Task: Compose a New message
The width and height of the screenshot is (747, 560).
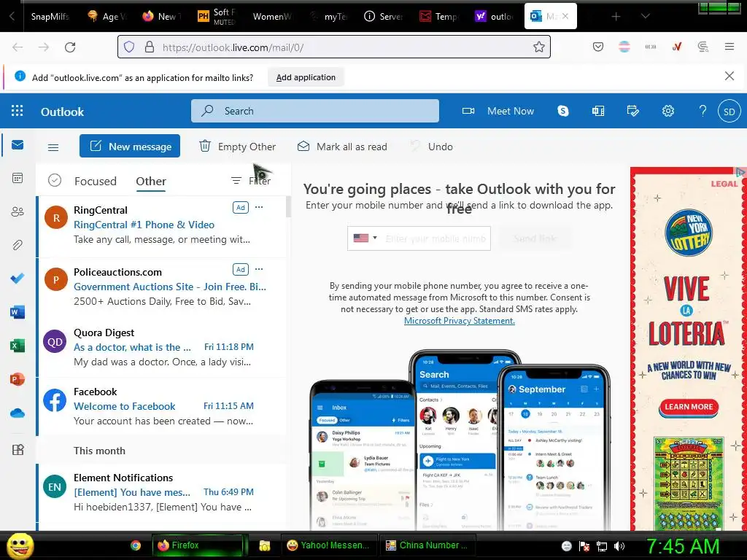Action: click(x=130, y=146)
